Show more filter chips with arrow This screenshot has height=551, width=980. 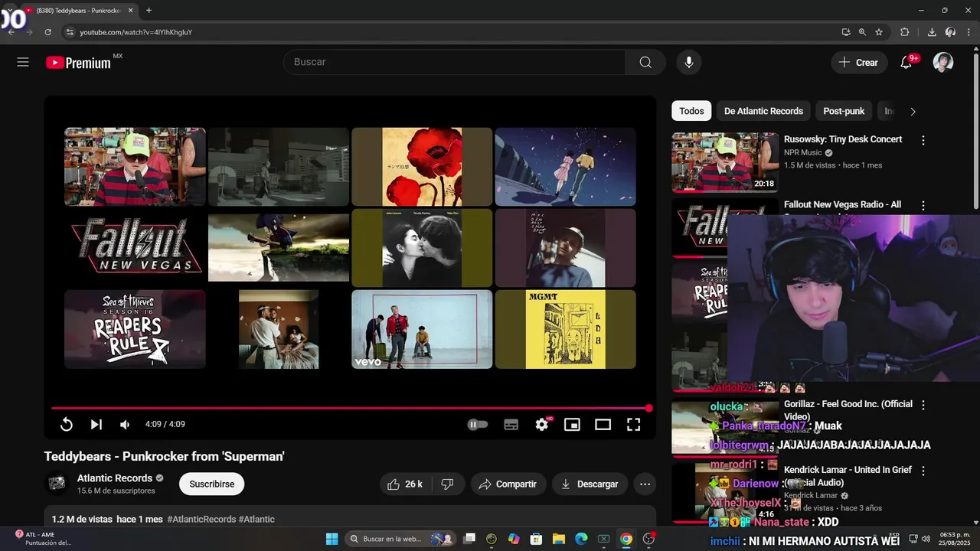[x=913, y=111]
